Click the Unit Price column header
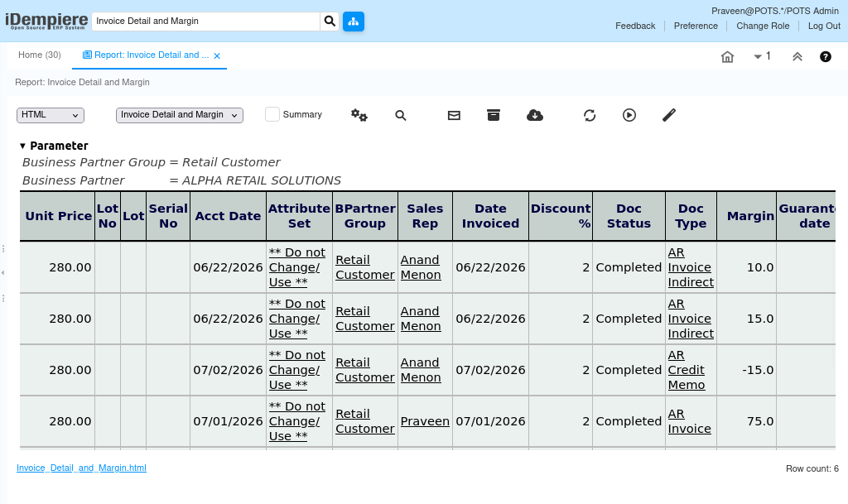 click(x=59, y=216)
